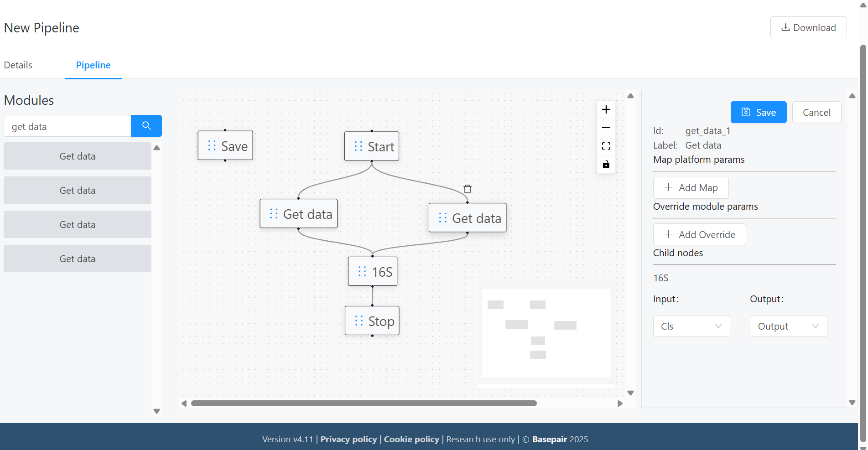Delete the Get data node using trash icon
This screenshot has width=868, height=450.
[467, 188]
